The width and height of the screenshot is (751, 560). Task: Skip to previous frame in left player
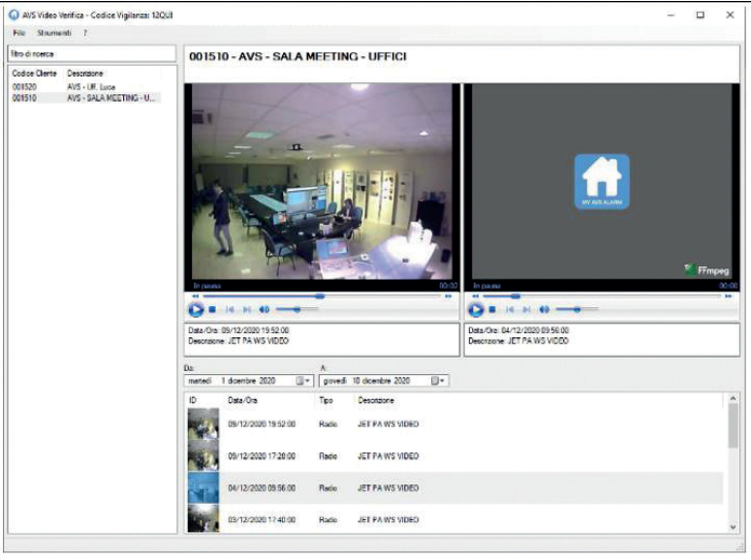click(x=231, y=310)
